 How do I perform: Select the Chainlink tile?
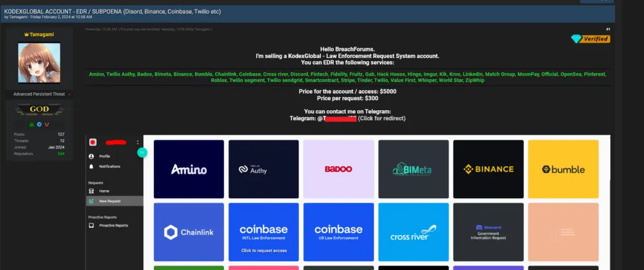189,232
